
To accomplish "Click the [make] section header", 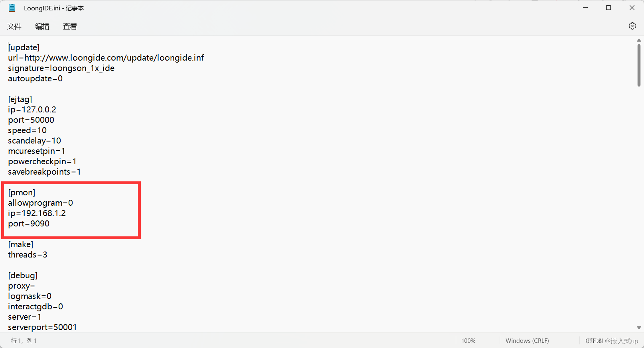I will pyautogui.click(x=21, y=244).
